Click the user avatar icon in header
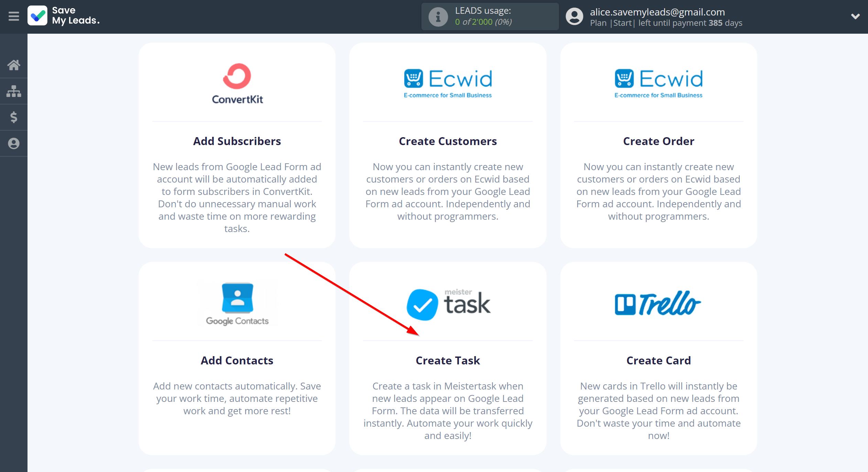Viewport: 868px width, 472px height. 574,17
